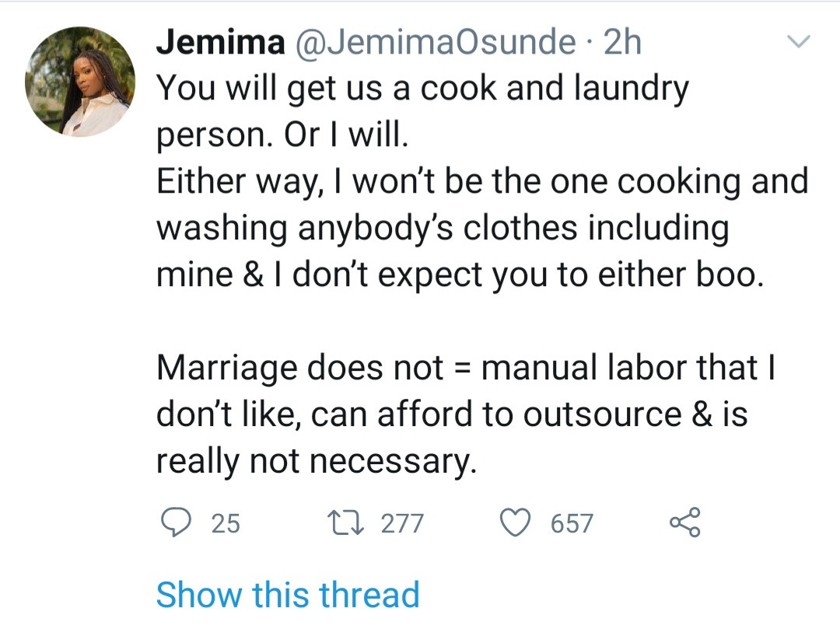The height and width of the screenshot is (636, 840).
Task: Open Jemima's profile picture
Action: click(80, 82)
